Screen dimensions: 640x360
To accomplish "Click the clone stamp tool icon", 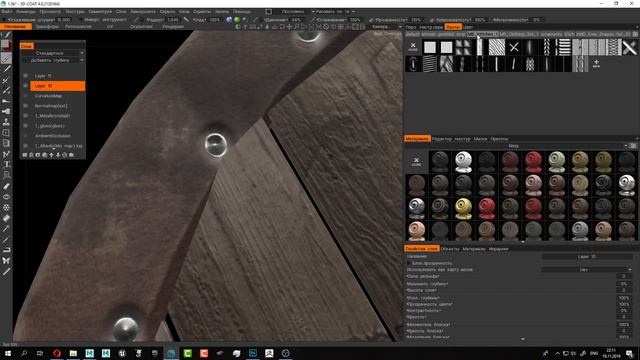I will (6, 122).
